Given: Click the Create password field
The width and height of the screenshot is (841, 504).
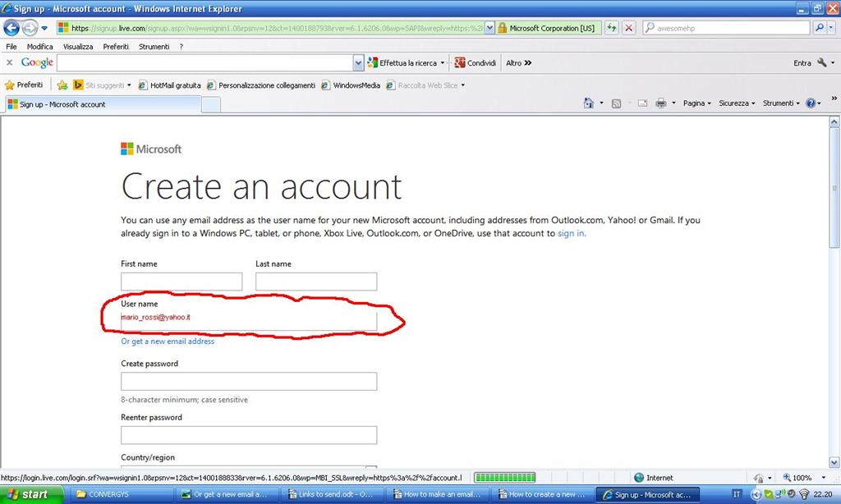Looking at the screenshot, I should click(x=249, y=381).
